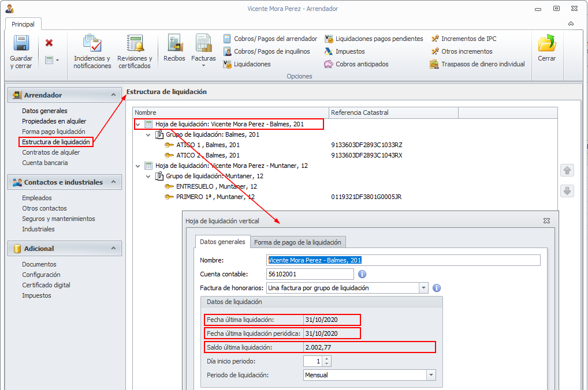The height and width of the screenshot is (390, 588).
Task: Open Revisiones y certificados
Action: pos(135,44)
